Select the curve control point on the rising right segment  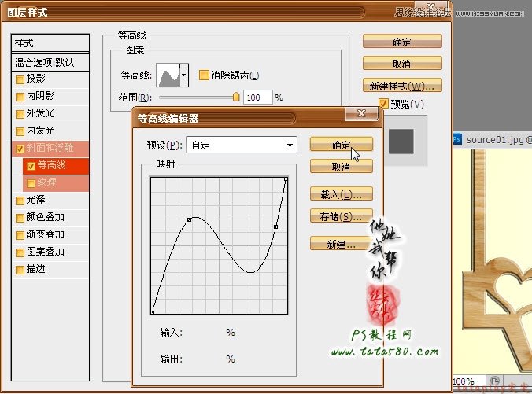click(276, 226)
